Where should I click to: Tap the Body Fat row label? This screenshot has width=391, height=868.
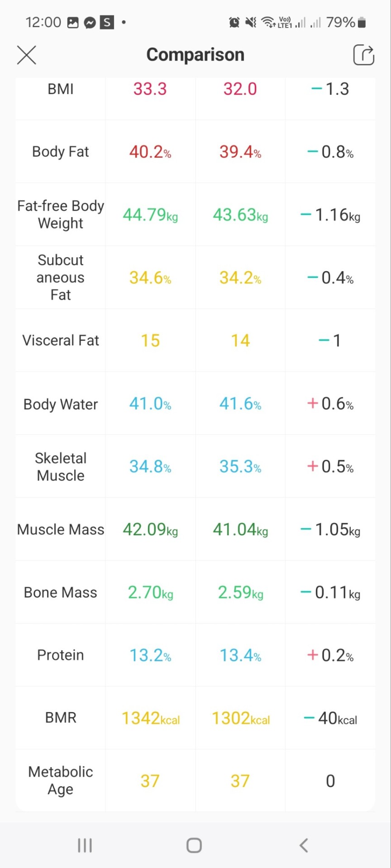(x=61, y=152)
